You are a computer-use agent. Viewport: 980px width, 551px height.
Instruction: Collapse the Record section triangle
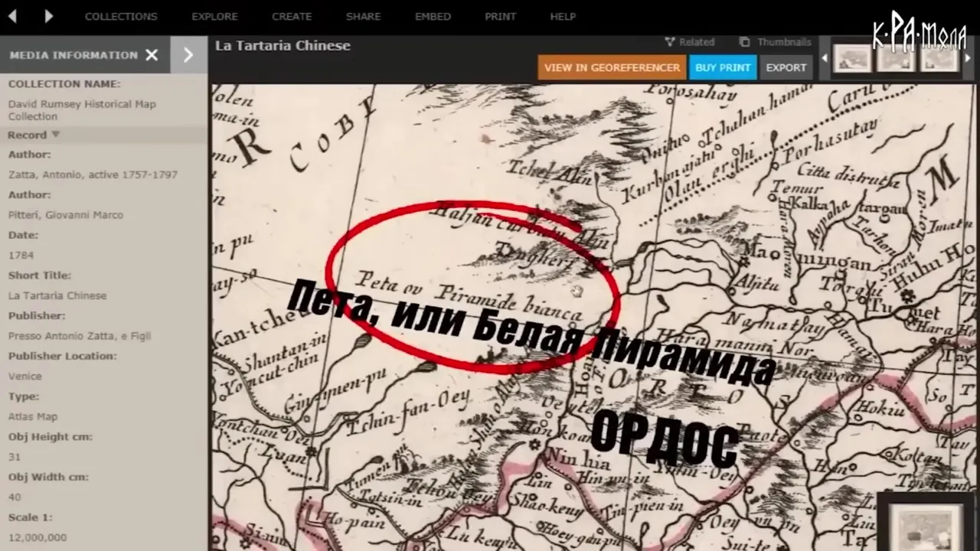tap(56, 135)
